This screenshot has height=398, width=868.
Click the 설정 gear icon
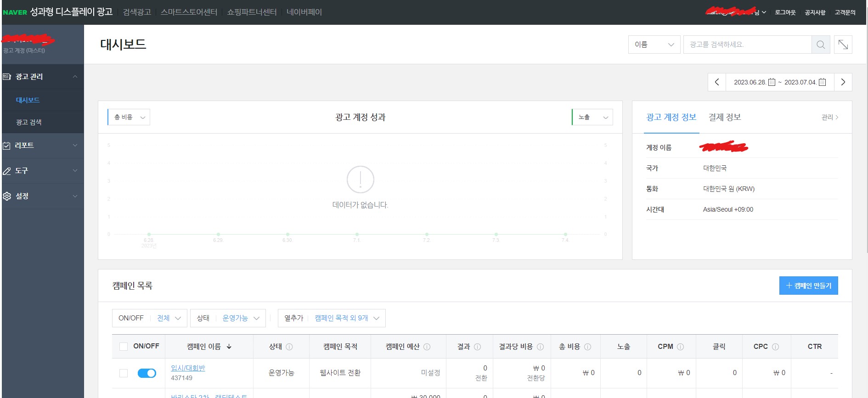pyautogui.click(x=7, y=196)
